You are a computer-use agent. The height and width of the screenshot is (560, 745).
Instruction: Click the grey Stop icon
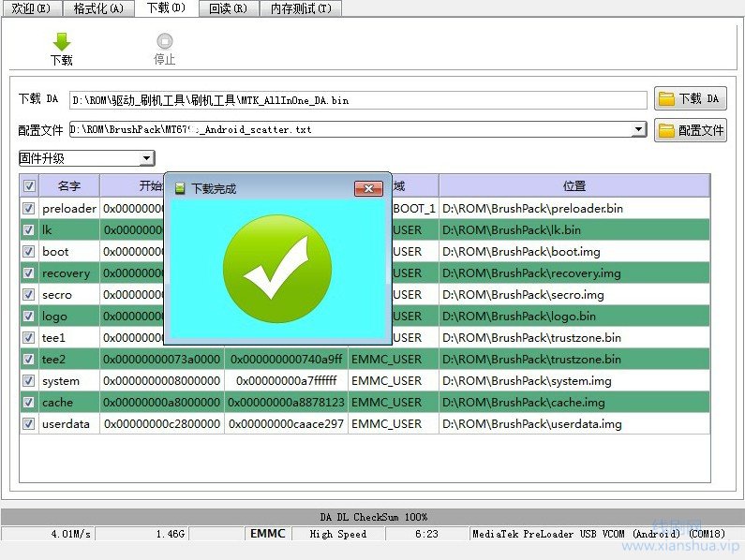[x=165, y=41]
